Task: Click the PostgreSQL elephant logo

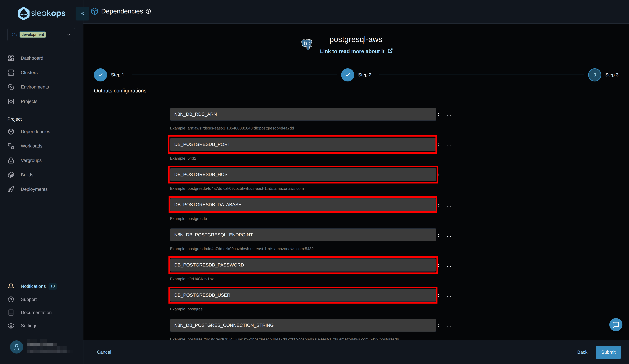Action: coord(307,44)
